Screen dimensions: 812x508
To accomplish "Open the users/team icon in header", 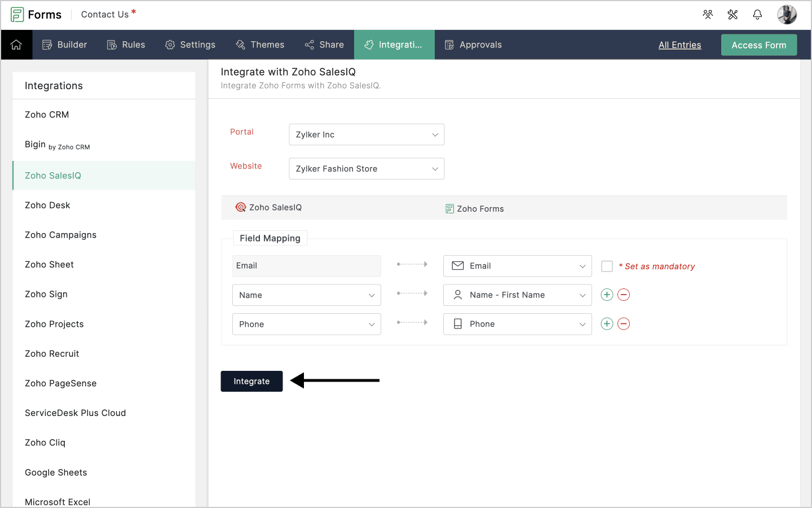I will (x=708, y=15).
